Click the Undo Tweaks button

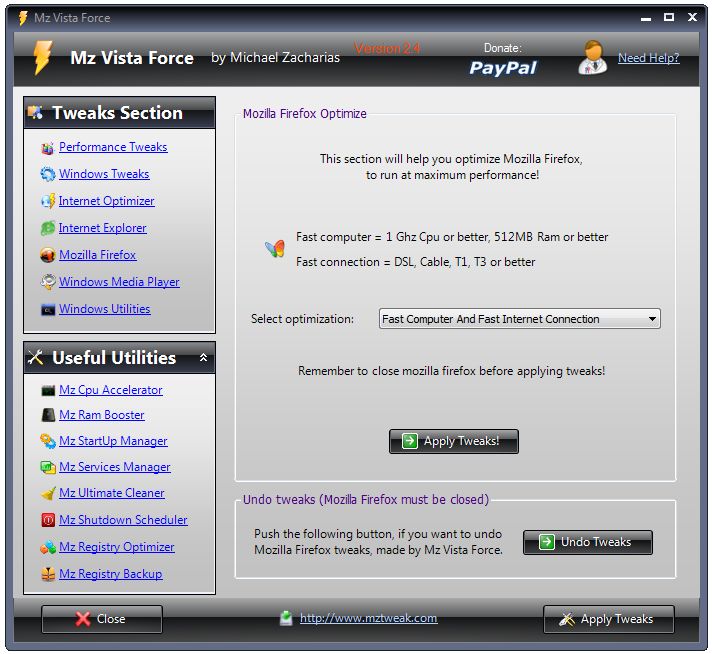point(588,542)
